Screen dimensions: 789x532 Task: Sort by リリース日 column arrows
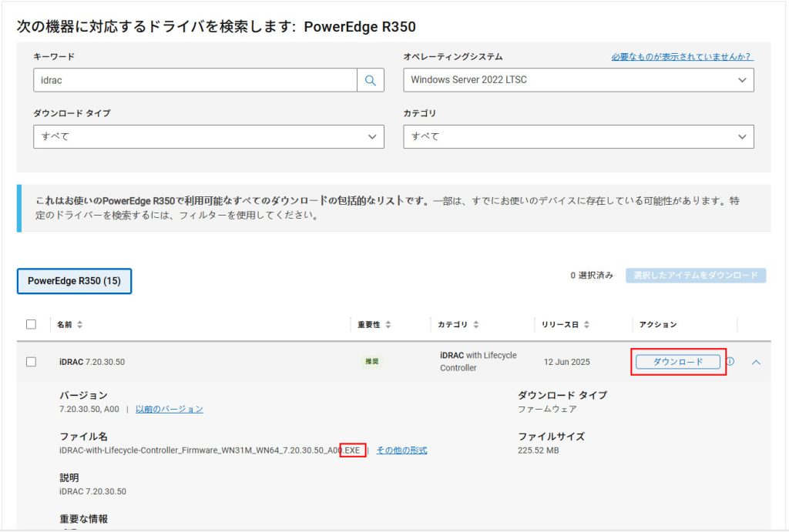tap(586, 325)
